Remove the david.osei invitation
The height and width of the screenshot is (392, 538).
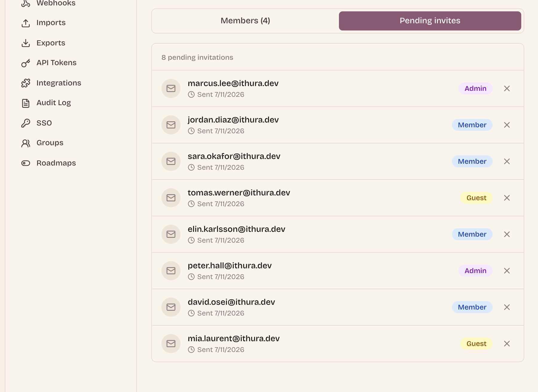tap(507, 307)
